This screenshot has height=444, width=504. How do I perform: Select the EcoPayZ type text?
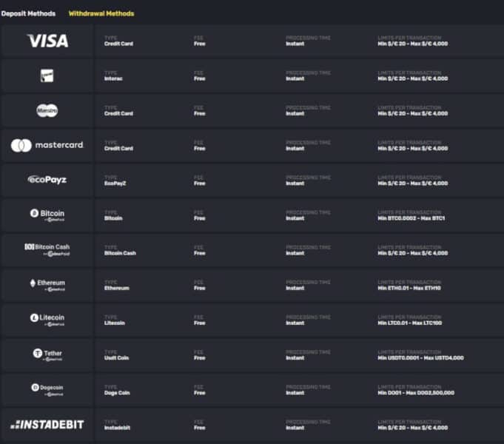(x=115, y=184)
